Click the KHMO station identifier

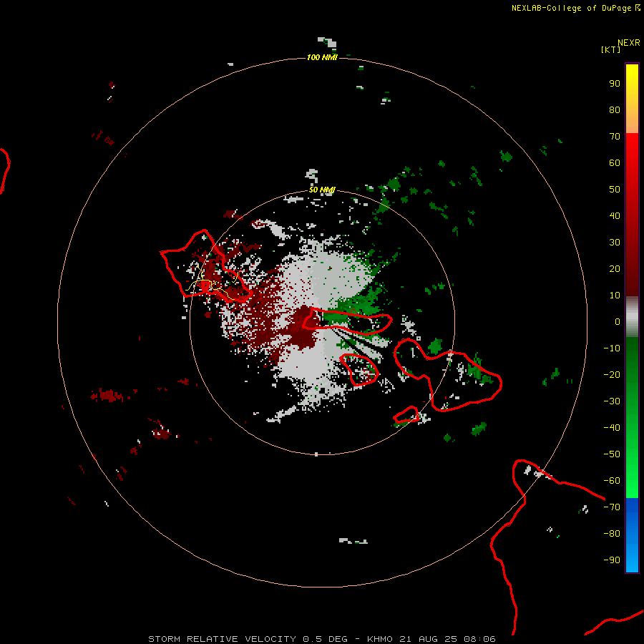(380, 639)
